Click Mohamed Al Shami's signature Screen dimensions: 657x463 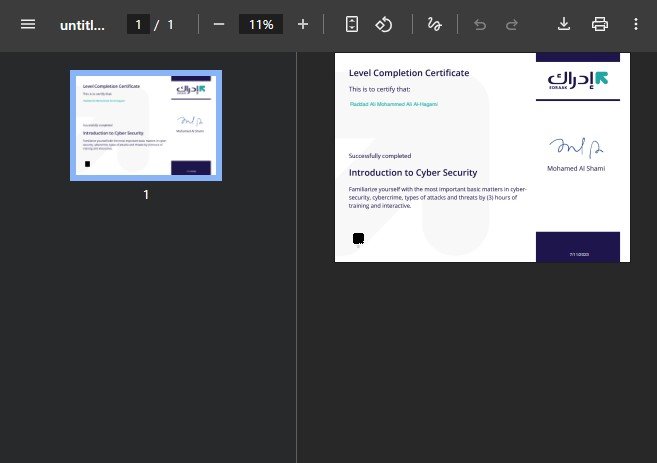(576, 148)
